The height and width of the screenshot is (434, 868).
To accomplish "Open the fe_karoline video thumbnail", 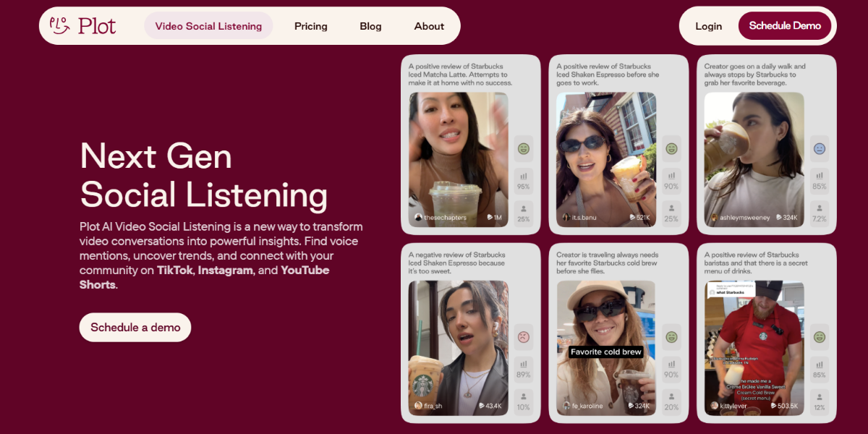I will tap(606, 348).
